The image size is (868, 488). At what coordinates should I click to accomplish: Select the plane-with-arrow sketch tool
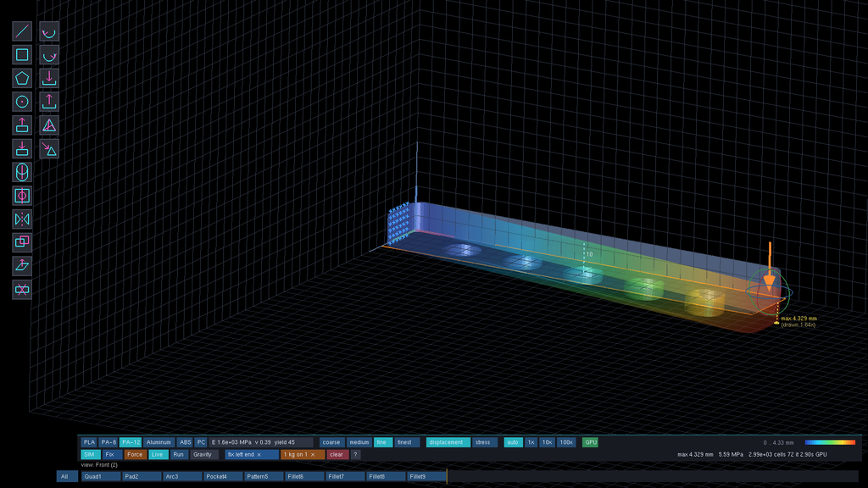(x=22, y=265)
